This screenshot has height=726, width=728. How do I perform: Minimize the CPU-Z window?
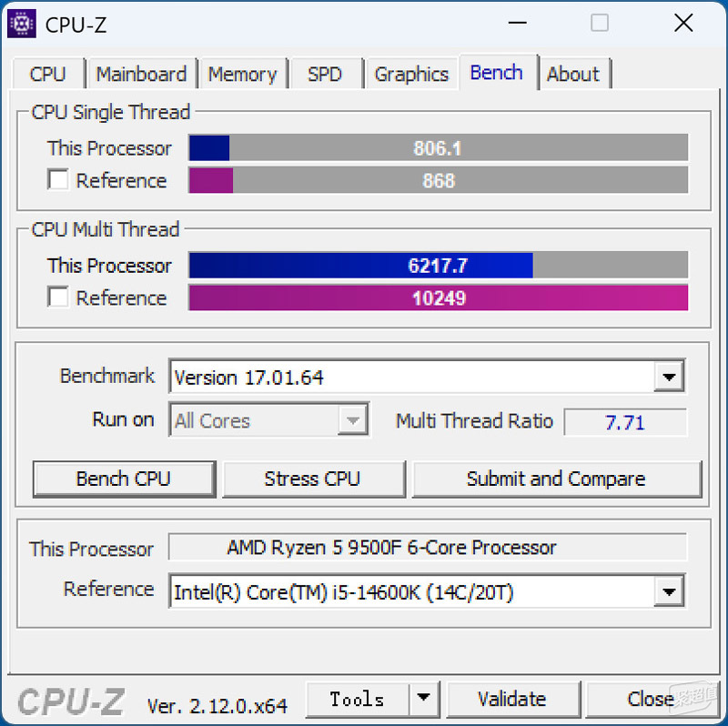pyautogui.click(x=517, y=23)
